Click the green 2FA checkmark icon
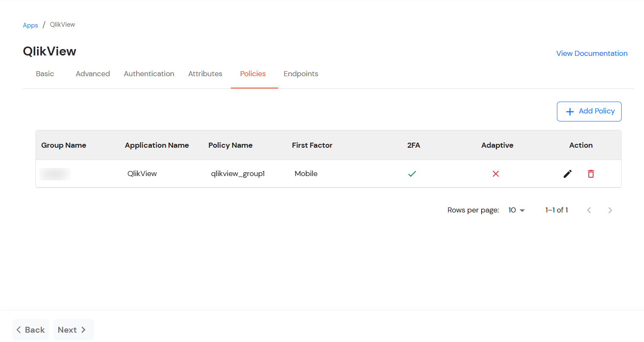The image size is (644, 342). pos(412,174)
